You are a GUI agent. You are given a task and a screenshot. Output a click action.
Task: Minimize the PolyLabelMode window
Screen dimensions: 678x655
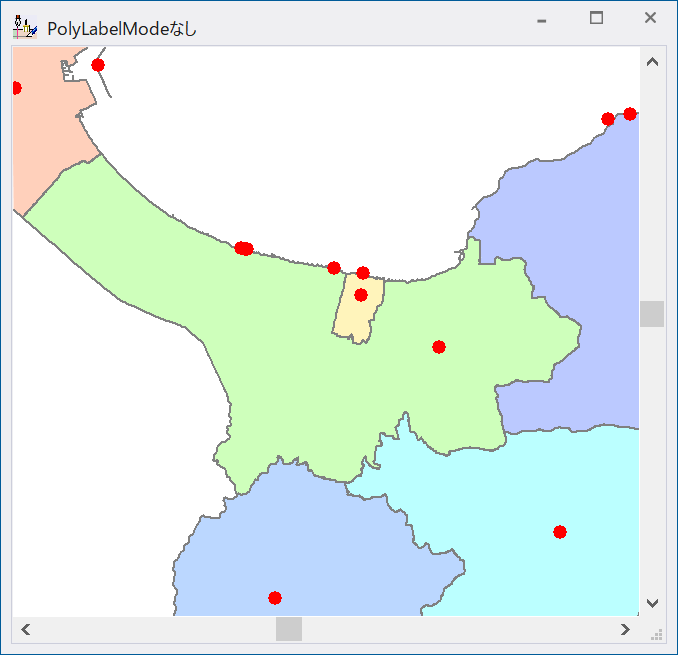(541, 20)
